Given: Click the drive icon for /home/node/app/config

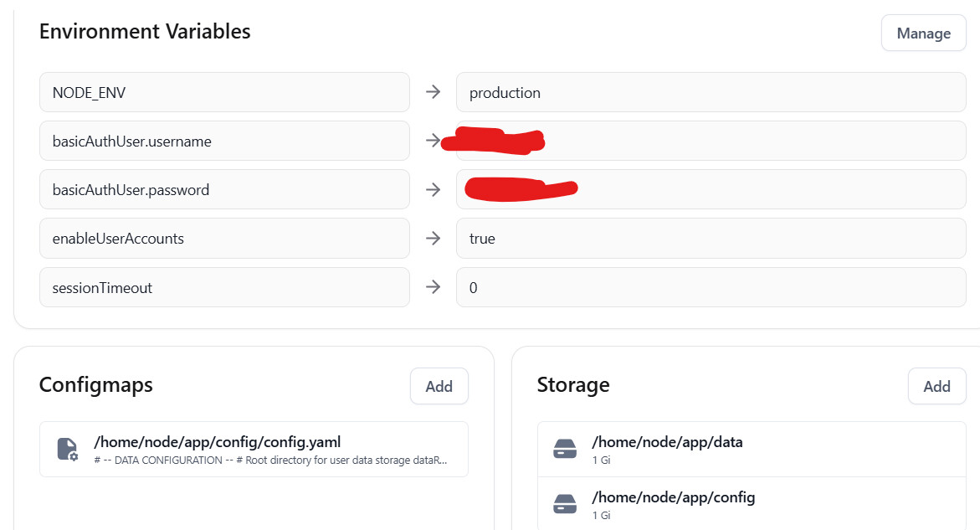Looking at the screenshot, I should [565, 504].
